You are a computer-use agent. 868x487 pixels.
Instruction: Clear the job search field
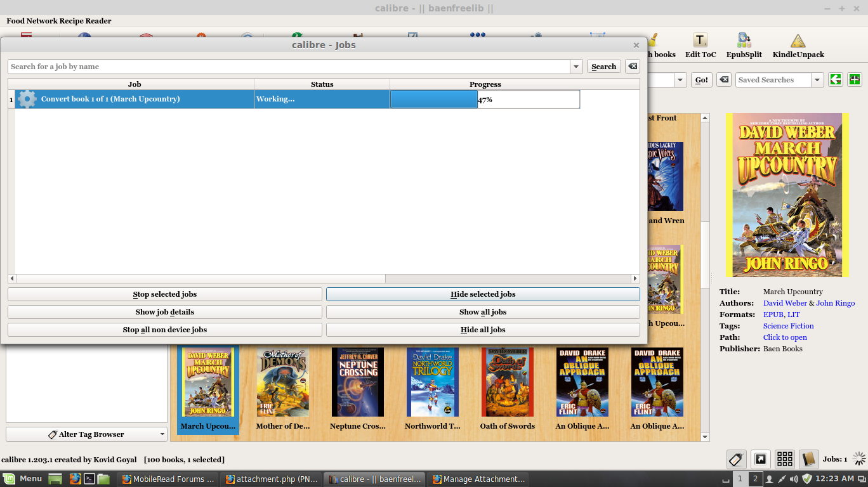point(632,67)
